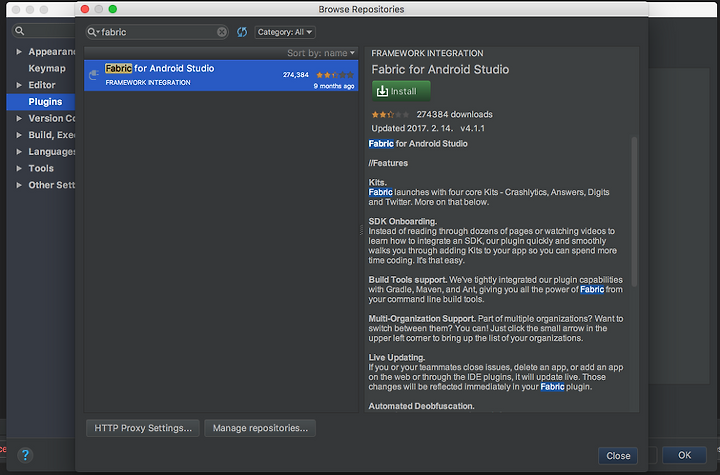Open the Category: All dropdown
The width and height of the screenshot is (720, 475).
(x=285, y=32)
